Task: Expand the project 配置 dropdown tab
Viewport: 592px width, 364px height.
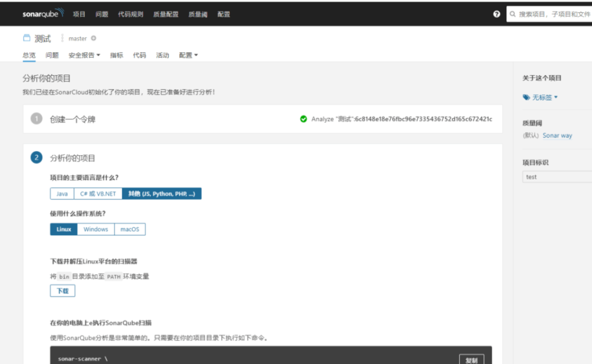Action: 189,55
